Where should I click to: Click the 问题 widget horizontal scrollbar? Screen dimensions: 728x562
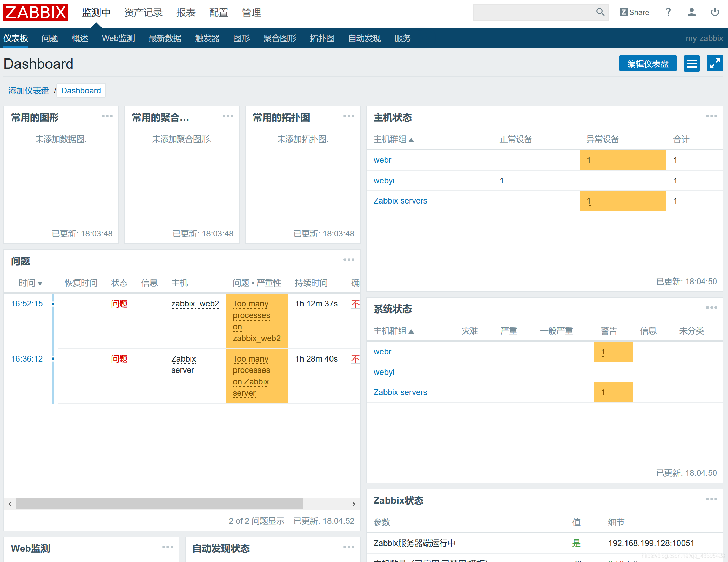pyautogui.click(x=159, y=504)
